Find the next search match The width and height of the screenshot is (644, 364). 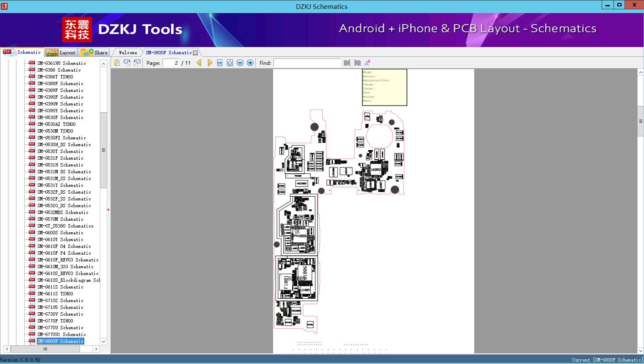pos(357,63)
